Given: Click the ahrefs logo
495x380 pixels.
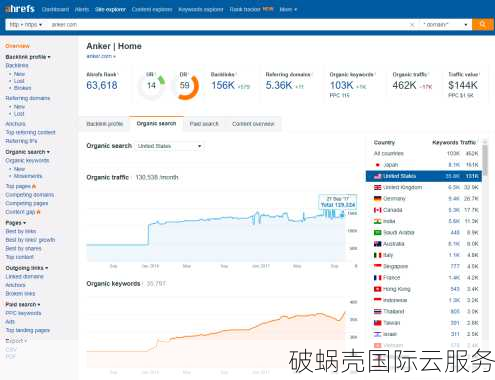Looking at the screenshot, I should pyautogui.click(x=20, y=9).
